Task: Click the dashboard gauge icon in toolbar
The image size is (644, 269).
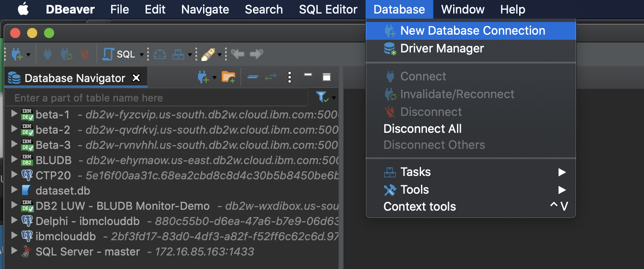Action: click(x=160, y=54)
